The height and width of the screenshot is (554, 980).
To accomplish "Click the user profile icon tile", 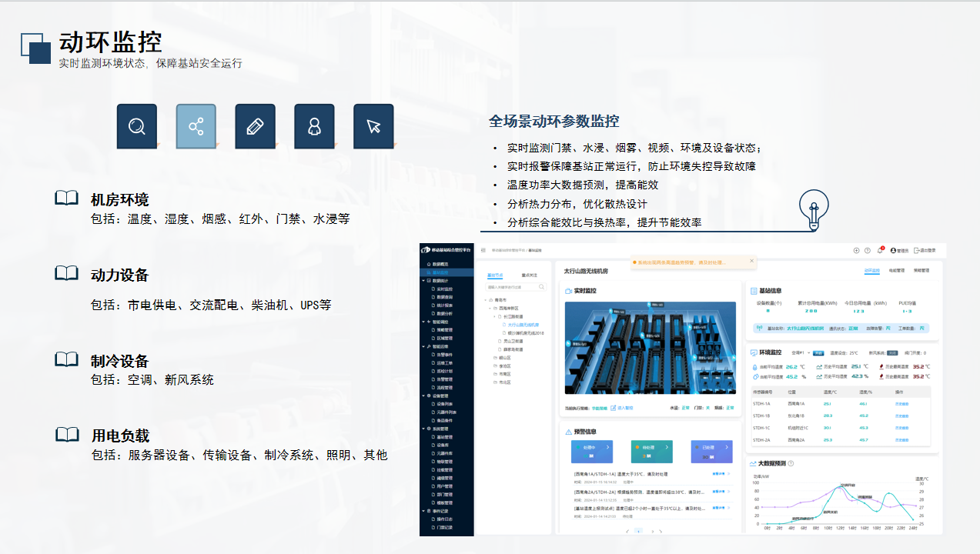I will click(x=314, y=126).
